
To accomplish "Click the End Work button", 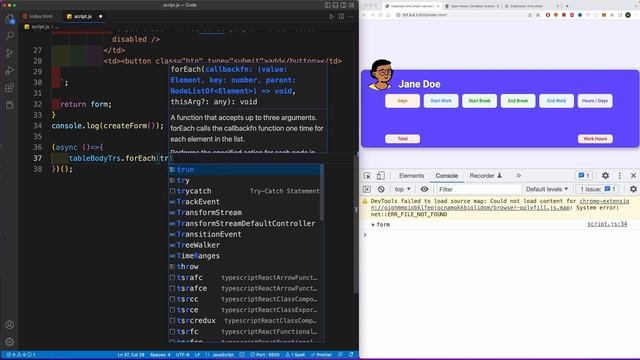I will click(556, 101).
